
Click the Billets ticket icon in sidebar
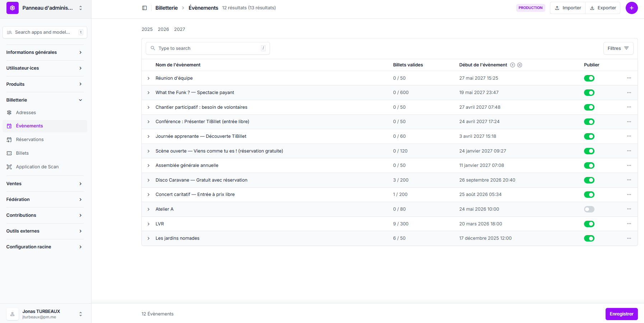coord(9,153)
